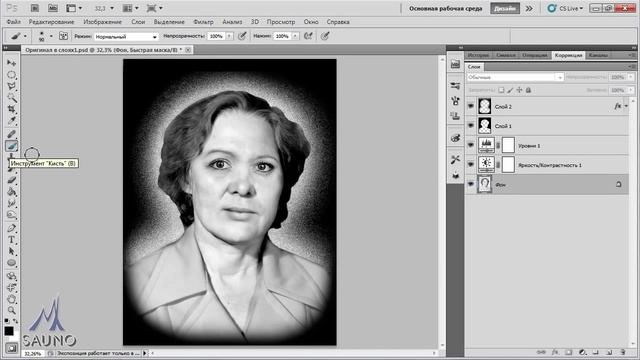The width and height of the screenshot is (640, 360).
Task: Delete layer using the trash icon
Action: (622, 352)
